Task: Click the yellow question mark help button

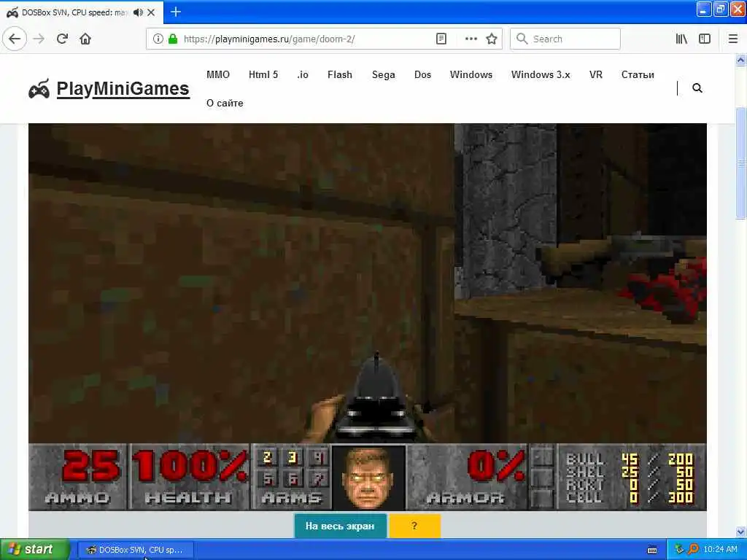Action: click(x=414, y=526)
